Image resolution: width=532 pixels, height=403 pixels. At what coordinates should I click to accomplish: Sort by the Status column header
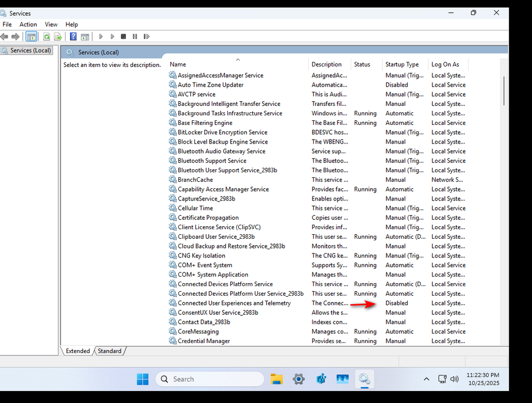(x=366, y=64)
